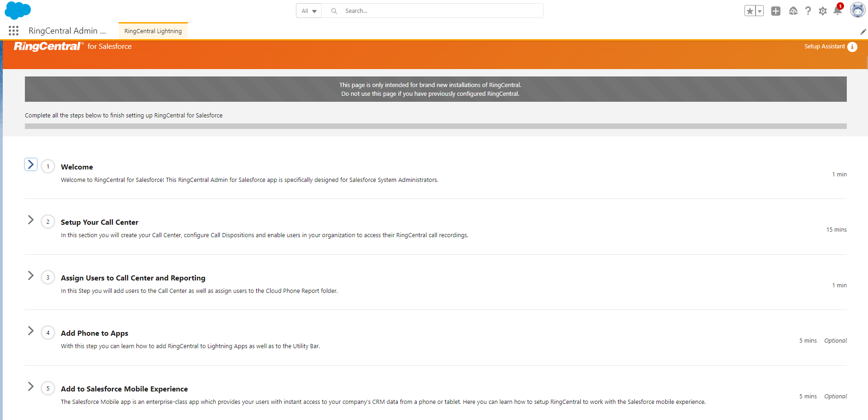Click the step 2 number circle
The height and width of the screenshot is (420, 868).
tap(48, 222)
